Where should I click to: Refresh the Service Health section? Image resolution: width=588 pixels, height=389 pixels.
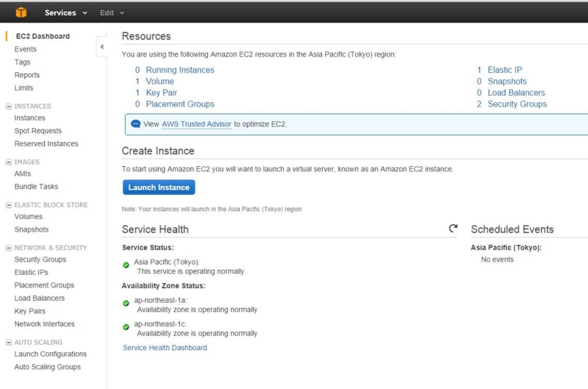pyautogui.click(x=453, y=229)
